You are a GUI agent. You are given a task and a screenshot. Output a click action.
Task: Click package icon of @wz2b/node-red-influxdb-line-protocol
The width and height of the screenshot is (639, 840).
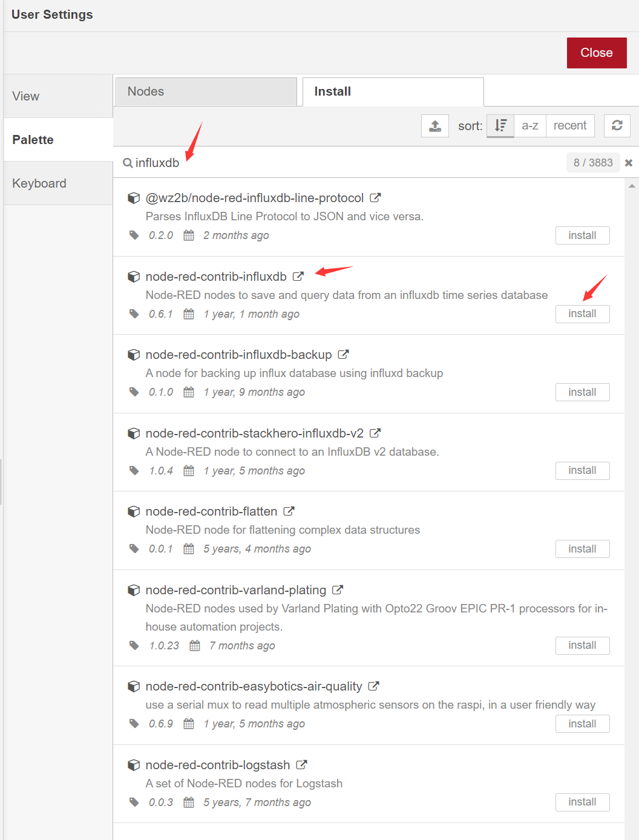pos(134,198)
